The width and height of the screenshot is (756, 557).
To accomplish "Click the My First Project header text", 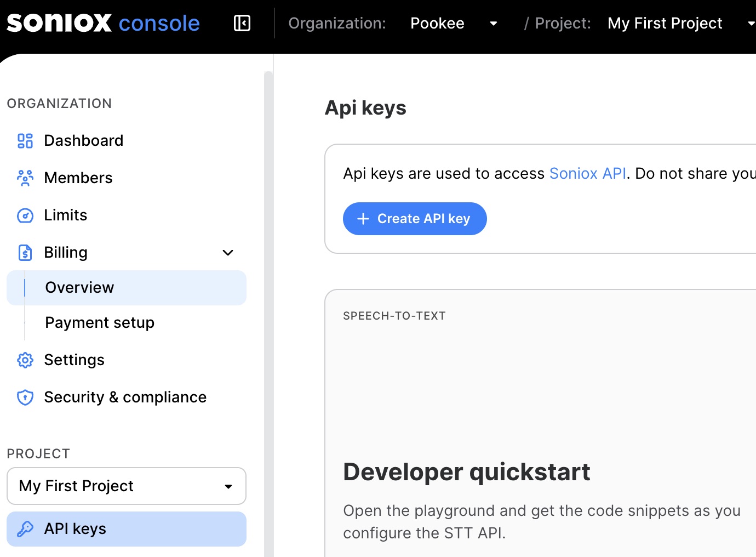I will (x=665, y=23).
